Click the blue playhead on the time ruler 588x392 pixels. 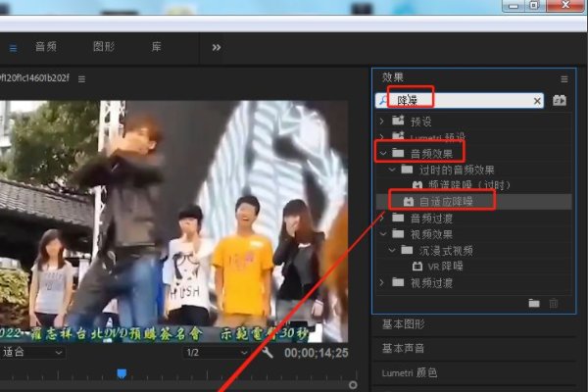122,373
